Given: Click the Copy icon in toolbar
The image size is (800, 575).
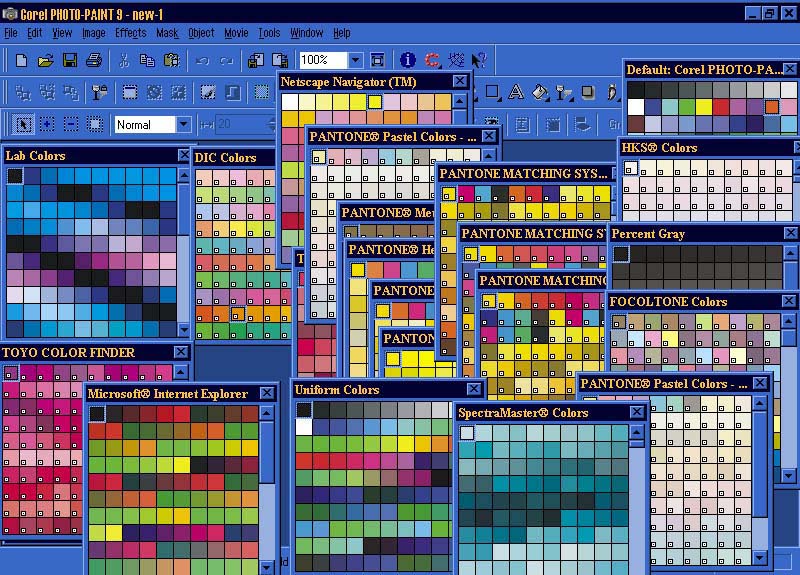Looking at the screenshot, I should point(147,60).
